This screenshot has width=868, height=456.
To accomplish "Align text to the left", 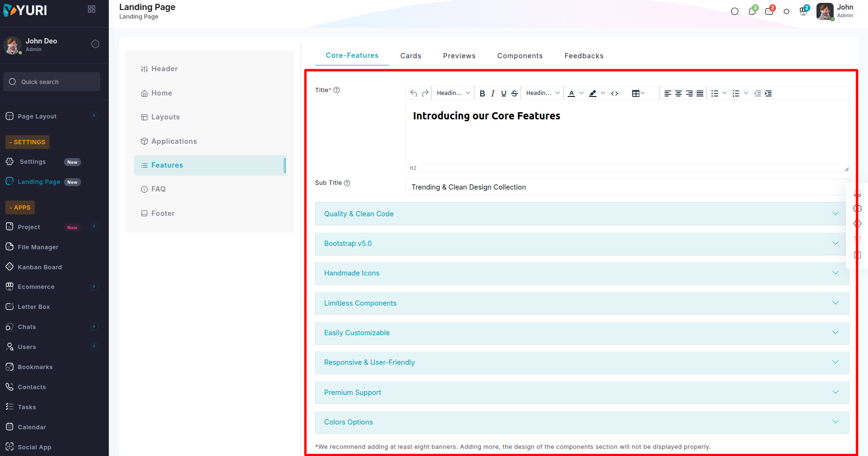I will click(x=668, y=93).
